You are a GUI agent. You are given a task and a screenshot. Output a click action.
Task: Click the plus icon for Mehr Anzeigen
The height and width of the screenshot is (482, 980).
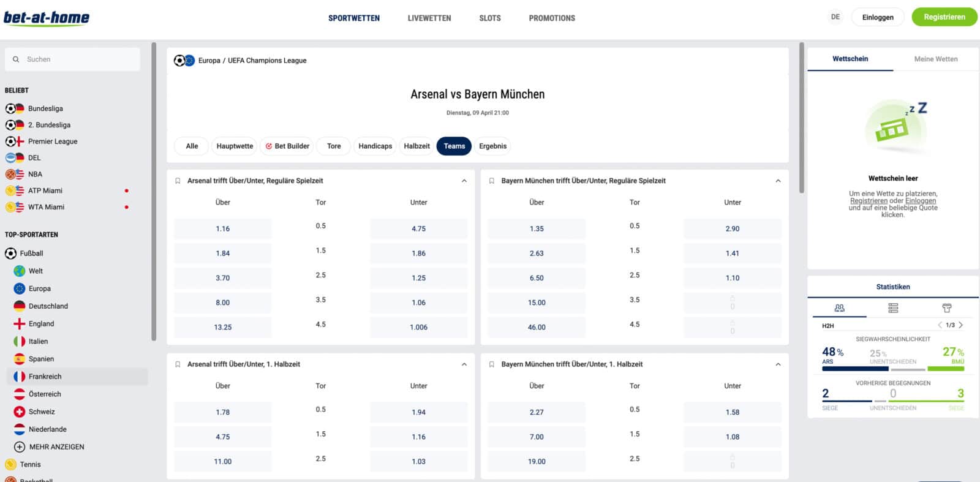(x=20, y=447)
